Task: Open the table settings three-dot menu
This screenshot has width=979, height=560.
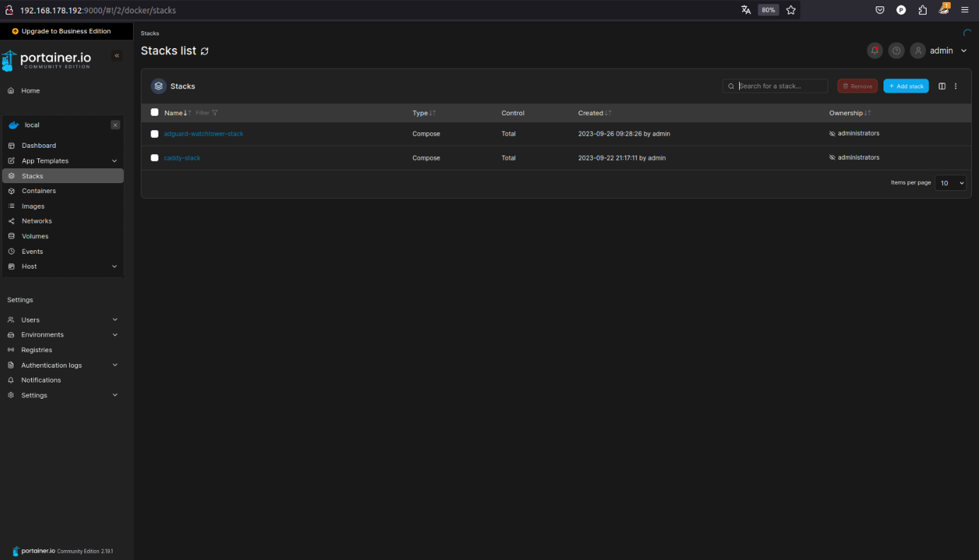Action: pos(956,86)
